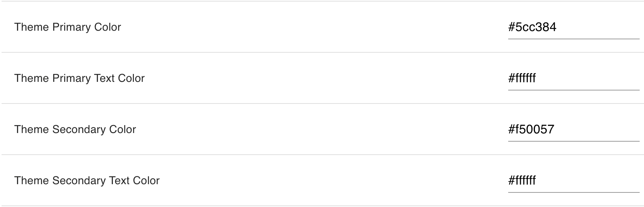Click the Theme Primary Color input field
This screenshot has height=207, width=644.
(x=573, y=27)
